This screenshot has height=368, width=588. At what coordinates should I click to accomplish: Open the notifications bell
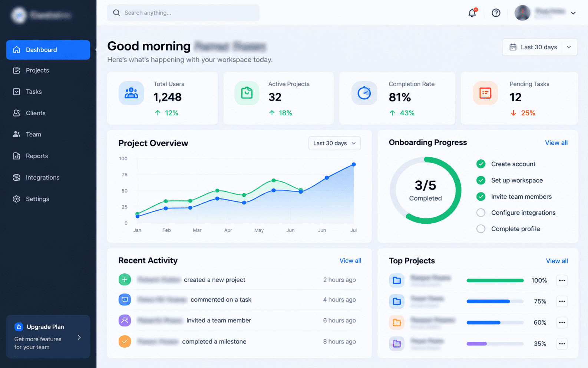472,13
